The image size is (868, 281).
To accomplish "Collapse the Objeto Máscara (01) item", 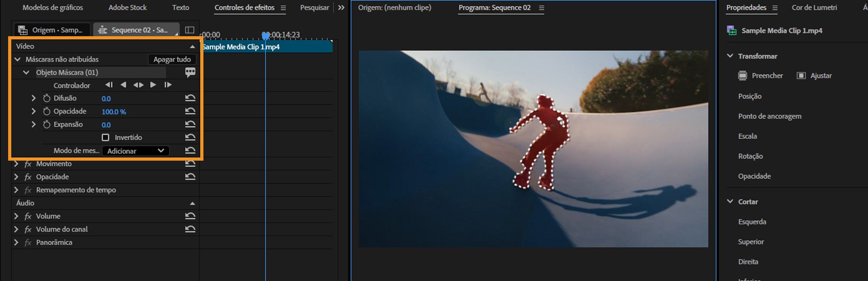I will click(x=26, y=72).
